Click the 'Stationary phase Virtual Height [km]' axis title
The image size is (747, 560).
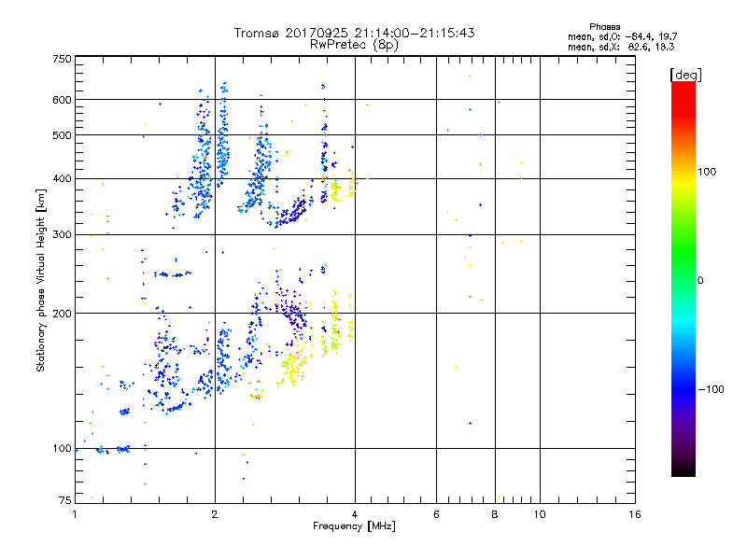click(x=41, y=281)
